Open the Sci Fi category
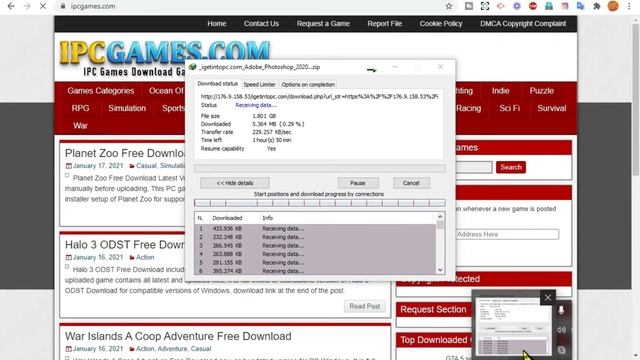This screenshot has height=360, width=640. click(509, 108)
